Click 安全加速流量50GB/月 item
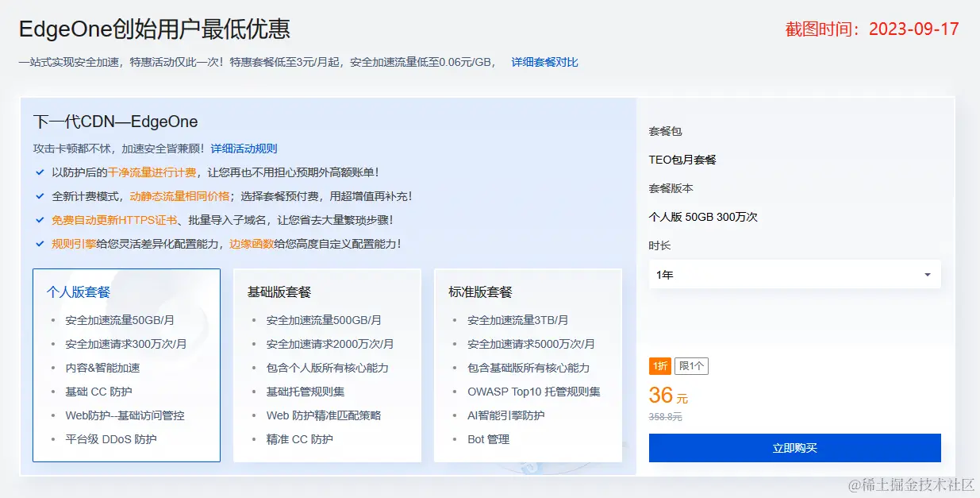980x498 pixels. point(120,320)
